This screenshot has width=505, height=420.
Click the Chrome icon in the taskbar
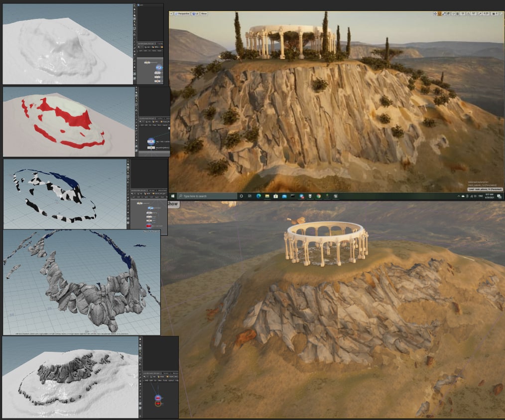pos(318,196)
